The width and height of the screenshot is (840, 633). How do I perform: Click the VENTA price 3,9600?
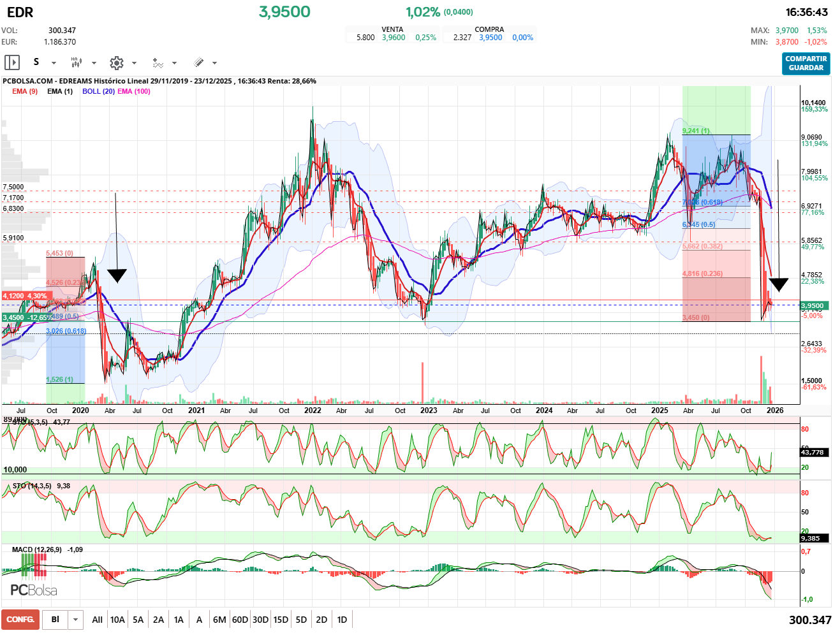(394, 38)
